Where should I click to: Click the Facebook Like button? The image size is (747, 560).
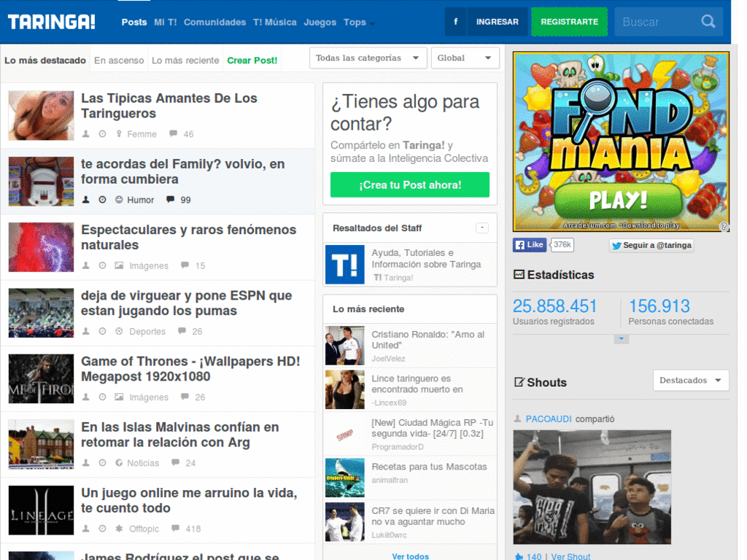(x=530, y=245)
